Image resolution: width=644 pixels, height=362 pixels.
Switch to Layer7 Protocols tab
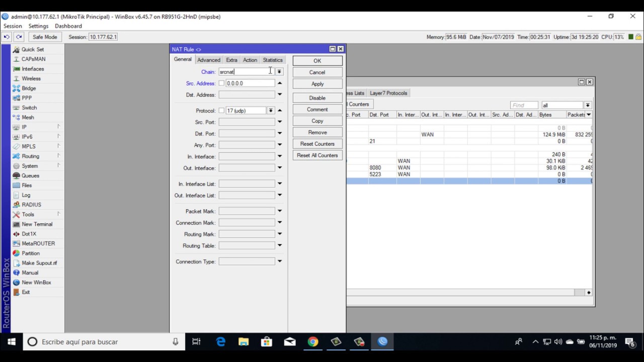(x=388, y=93)
